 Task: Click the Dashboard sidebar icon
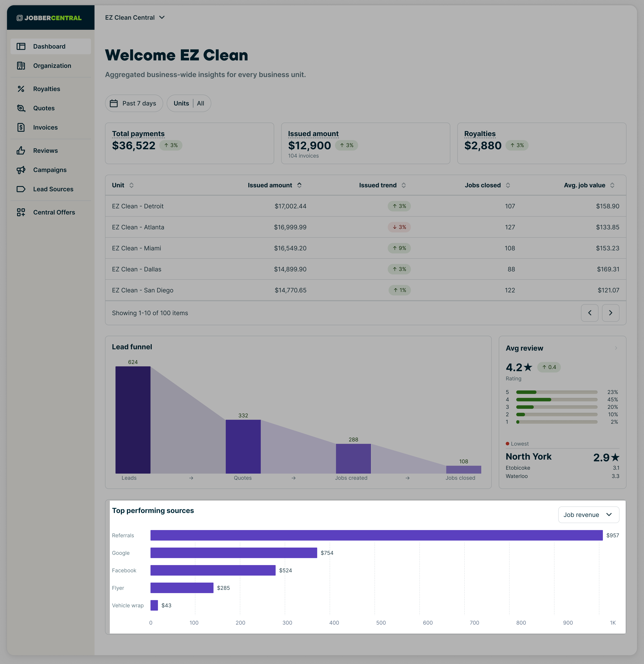pyautogui.click(x=21, y=46)
